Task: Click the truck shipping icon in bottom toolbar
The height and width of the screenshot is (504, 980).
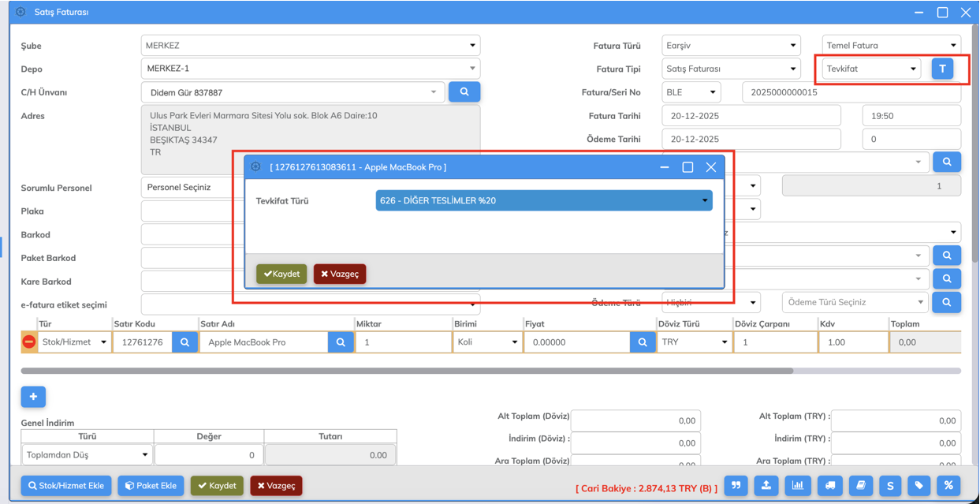Action: click(x=829, y=486)
